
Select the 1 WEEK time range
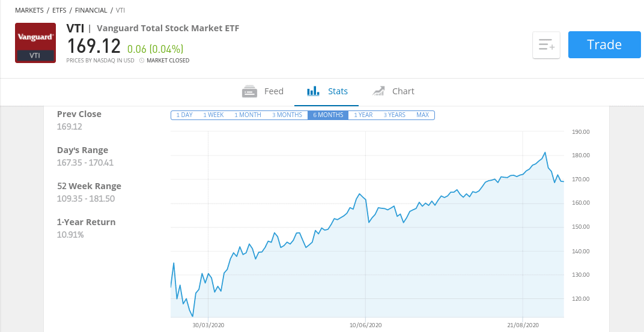coord(213,115)
